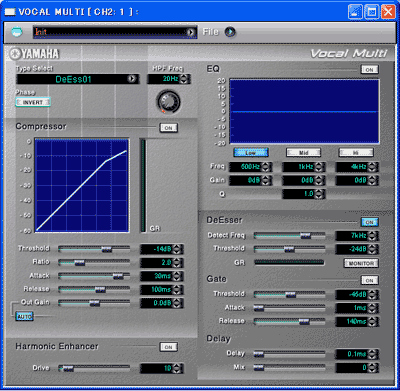Screen dimensions: 400x391
Task: Click the Harmonic Enhancer Drive slider handle
Action: [68, 368]
